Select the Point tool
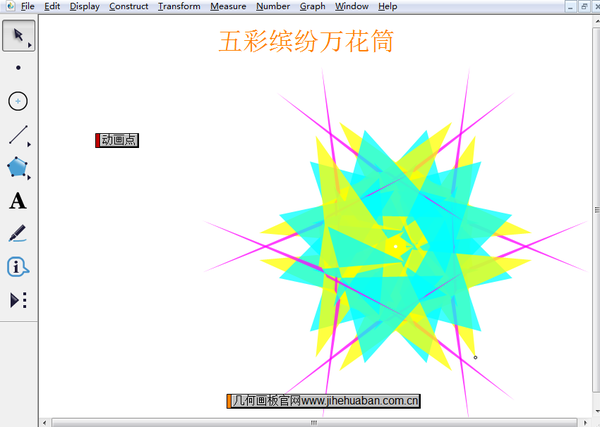Image resolution: width=600 pixels, height=427 pixels. [18, 68]
